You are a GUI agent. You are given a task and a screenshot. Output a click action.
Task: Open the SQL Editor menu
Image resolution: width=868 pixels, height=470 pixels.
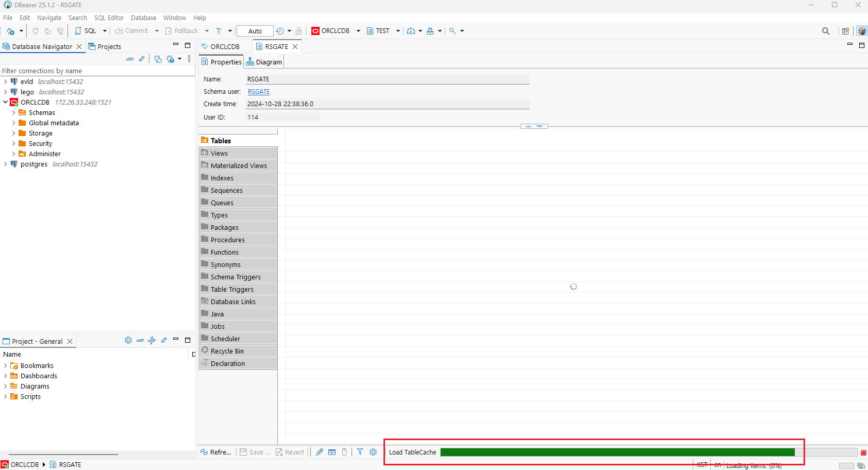pyautogui.click(x=109, y=18)
